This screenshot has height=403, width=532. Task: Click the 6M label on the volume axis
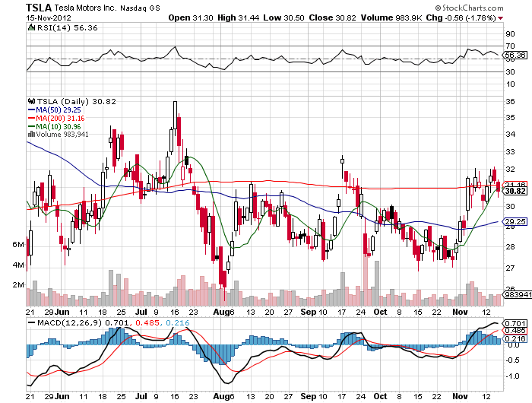coord(18,245)
